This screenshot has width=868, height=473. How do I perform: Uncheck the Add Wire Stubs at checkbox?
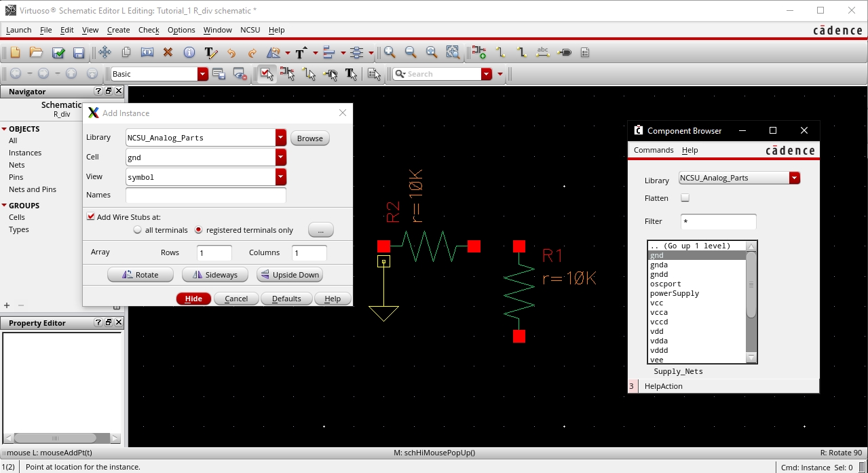point(91,217)
